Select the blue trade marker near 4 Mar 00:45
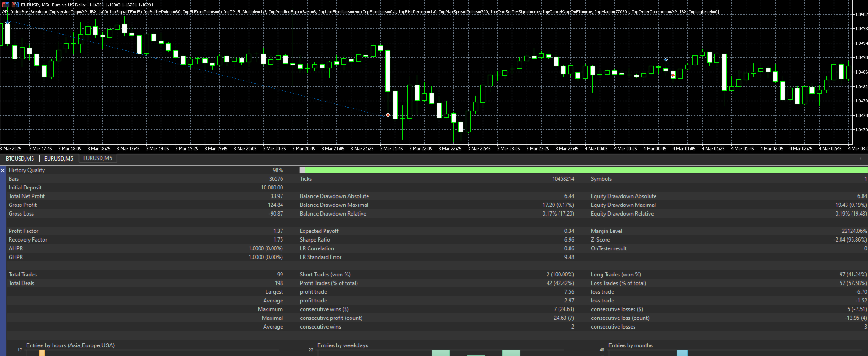 pos(666,60)
